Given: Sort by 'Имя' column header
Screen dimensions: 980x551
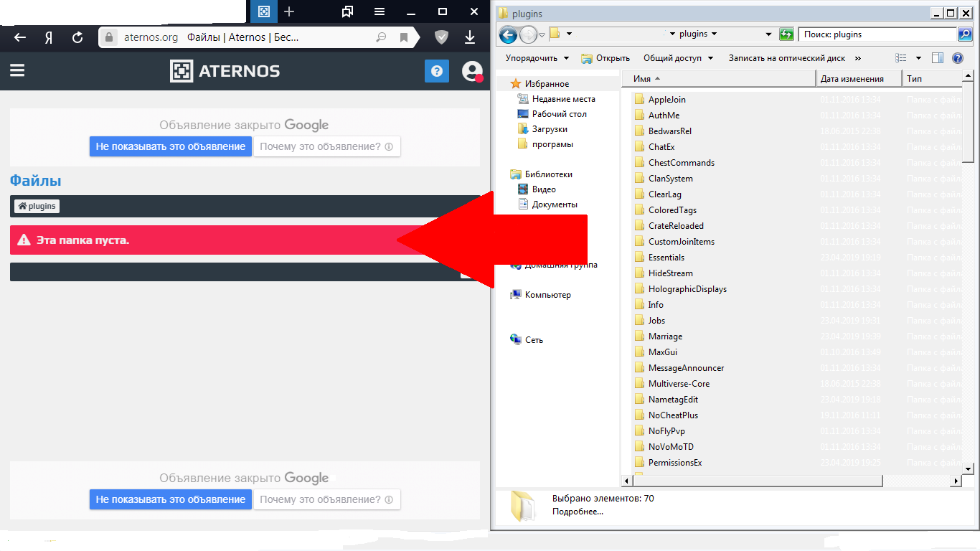Looking at the screenshot, I should [x=720, y=79].
